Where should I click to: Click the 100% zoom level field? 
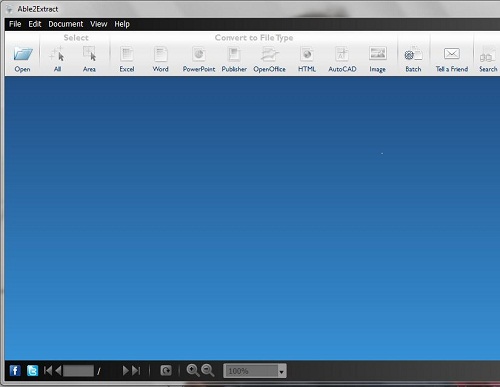251,371
